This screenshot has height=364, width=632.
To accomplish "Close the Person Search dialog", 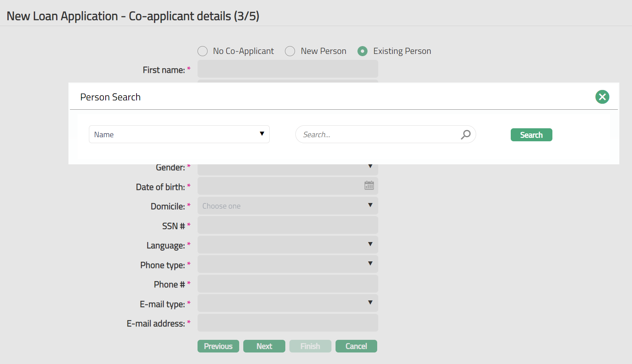I will point(602,97).
